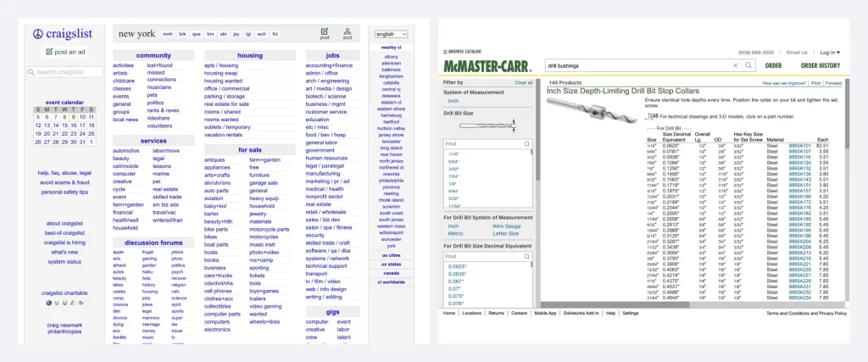868x362 pixels.
Task: Click Clear all in the filter panel
Action: (x=524, y=82)
